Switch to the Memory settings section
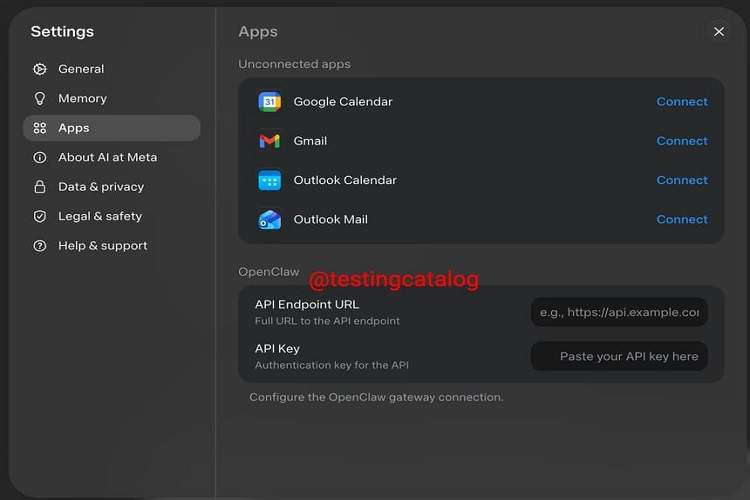 click(82, 99)
